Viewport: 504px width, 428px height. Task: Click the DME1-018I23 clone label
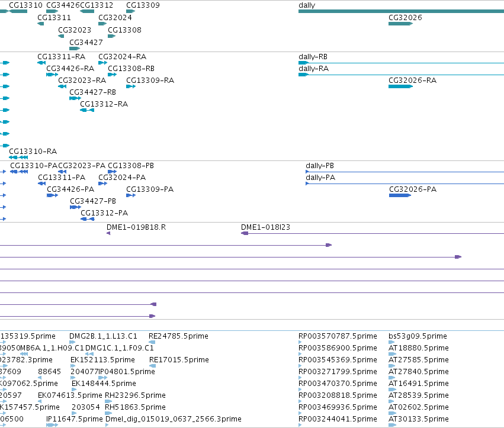point(265,227)
